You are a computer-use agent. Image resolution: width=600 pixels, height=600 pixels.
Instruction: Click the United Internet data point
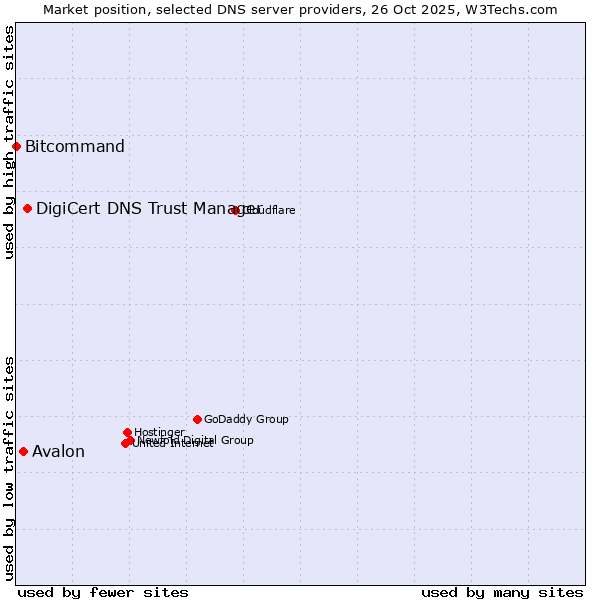125,443
